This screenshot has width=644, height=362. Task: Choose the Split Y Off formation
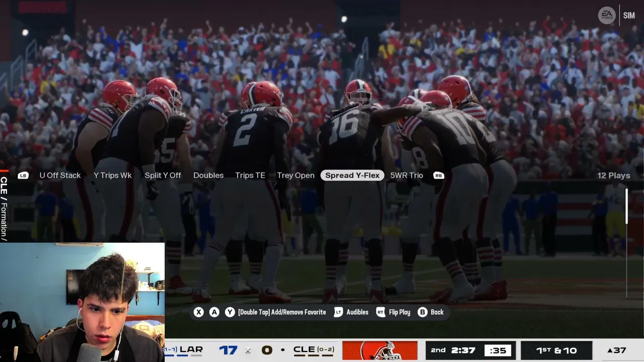tap(163, 175)
